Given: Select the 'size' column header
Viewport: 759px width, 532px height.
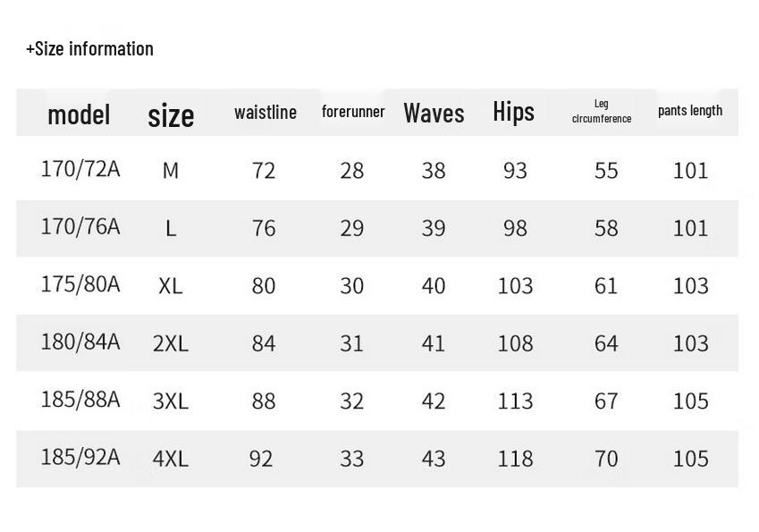Looking at the screenshot, I should point(171,115).
